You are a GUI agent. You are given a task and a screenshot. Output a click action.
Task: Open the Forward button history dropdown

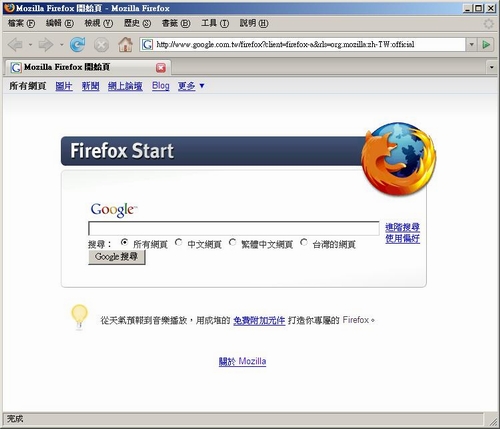tap(62, 44)
